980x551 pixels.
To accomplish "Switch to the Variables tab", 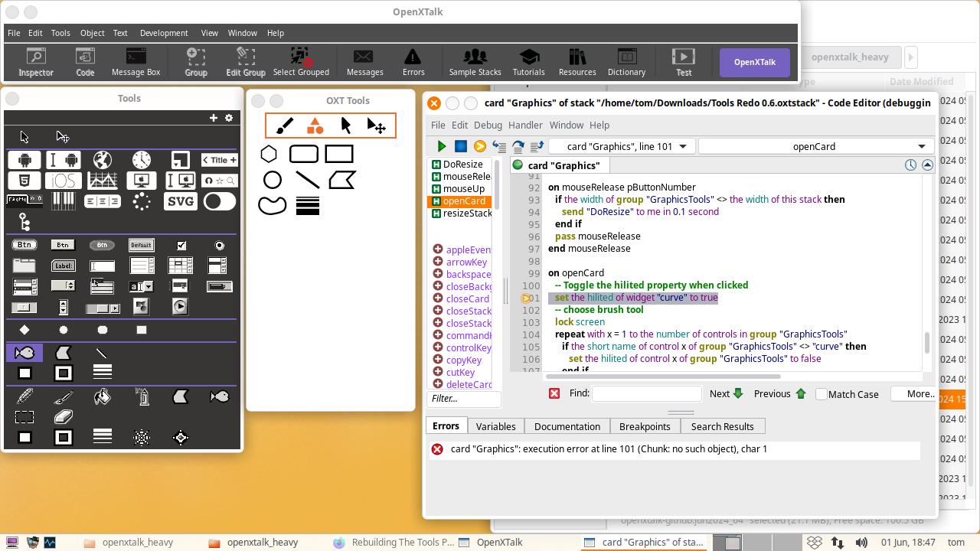I will click(x=495, y=426).
